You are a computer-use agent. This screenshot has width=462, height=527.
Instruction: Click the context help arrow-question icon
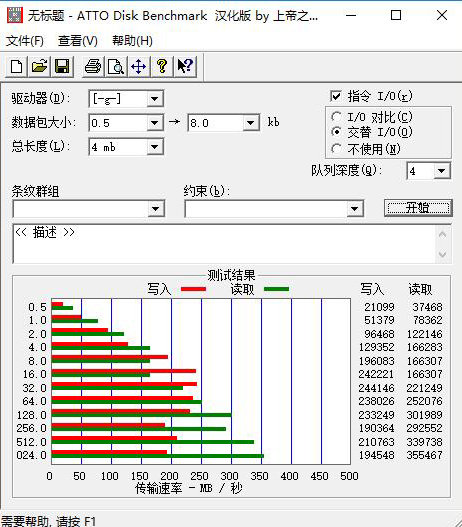(x=185, y=66)
